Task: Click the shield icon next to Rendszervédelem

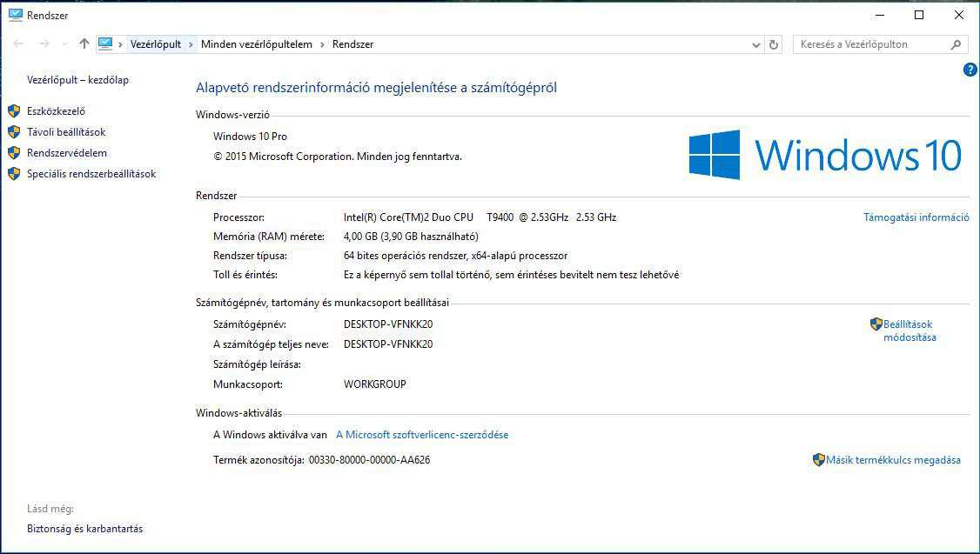Action: coord(14,153)
